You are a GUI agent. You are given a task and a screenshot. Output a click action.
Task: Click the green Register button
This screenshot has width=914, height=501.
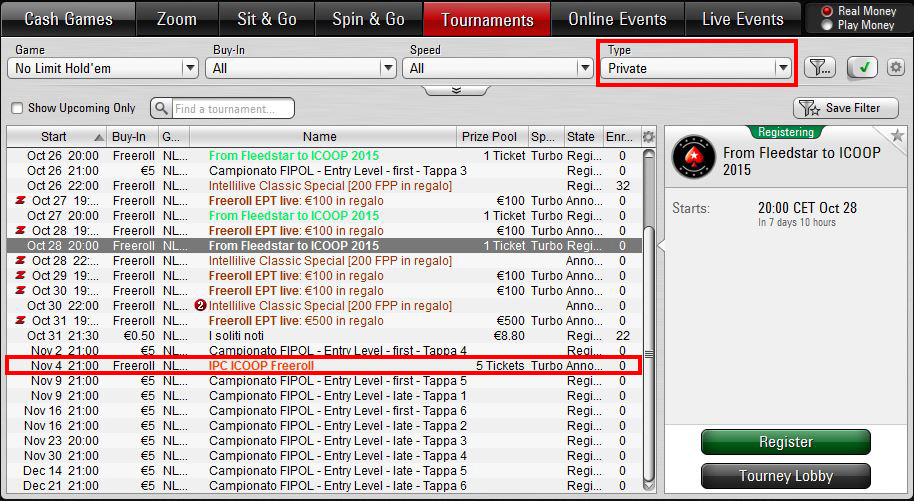(785, 442)
